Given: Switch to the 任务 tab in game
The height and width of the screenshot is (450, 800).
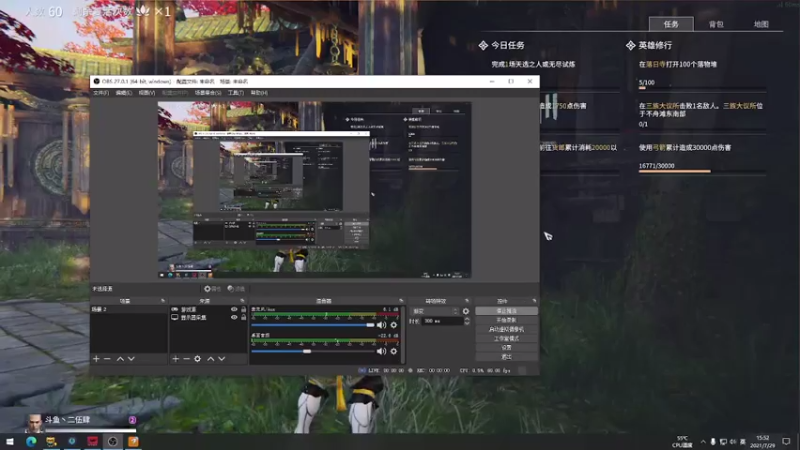Looking at the screenshot, I should [x=671, y=24].
